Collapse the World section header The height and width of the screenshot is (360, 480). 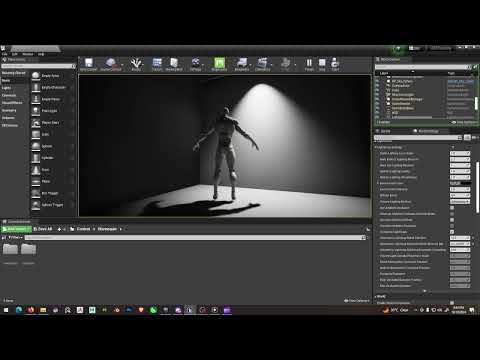pyautogui.click(x=376, y=296)
